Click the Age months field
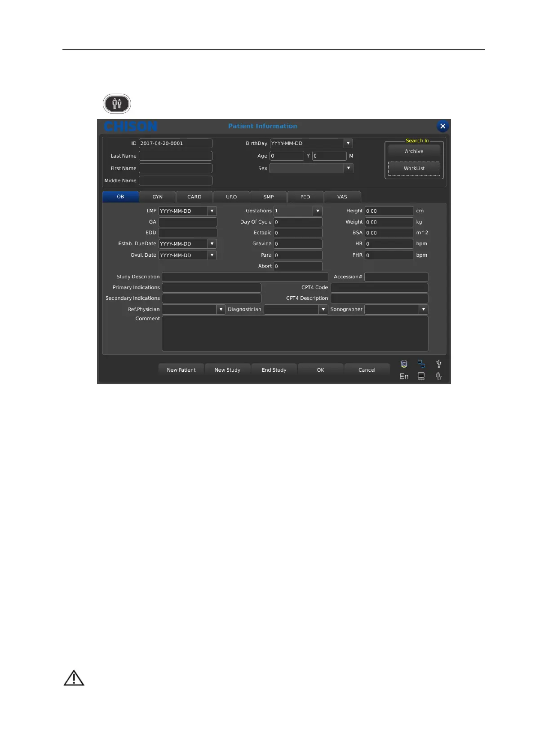The image size is (535, 756). [x=329, y=156]
